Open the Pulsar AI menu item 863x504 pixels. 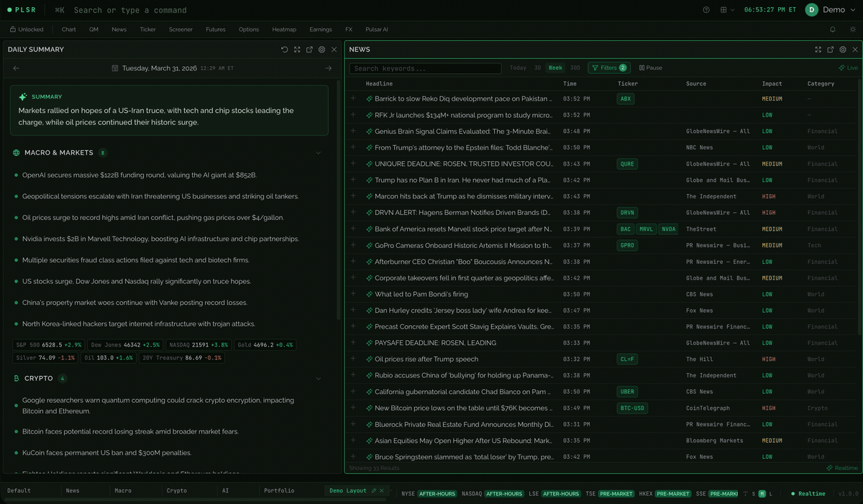coord(376,29)
